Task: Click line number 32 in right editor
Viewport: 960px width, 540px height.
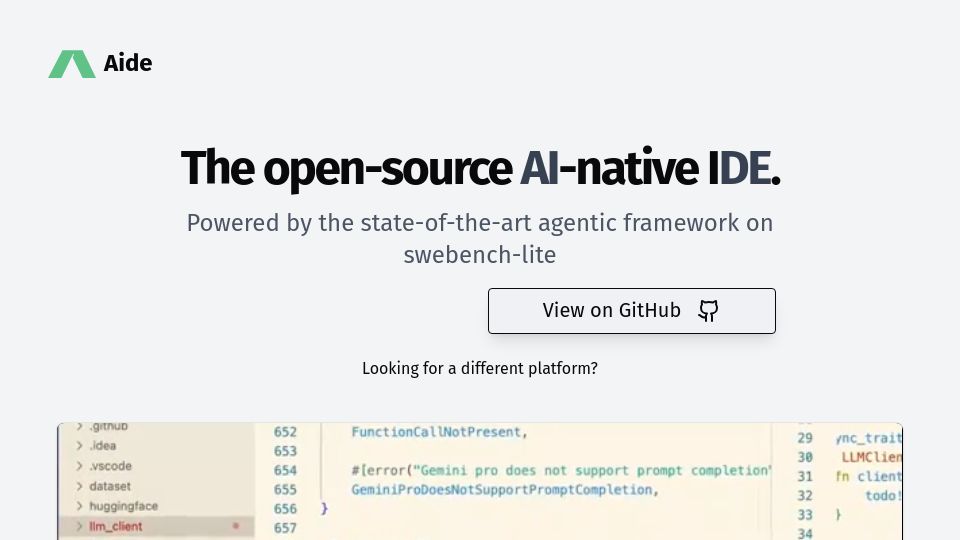Action: point(805,496)
